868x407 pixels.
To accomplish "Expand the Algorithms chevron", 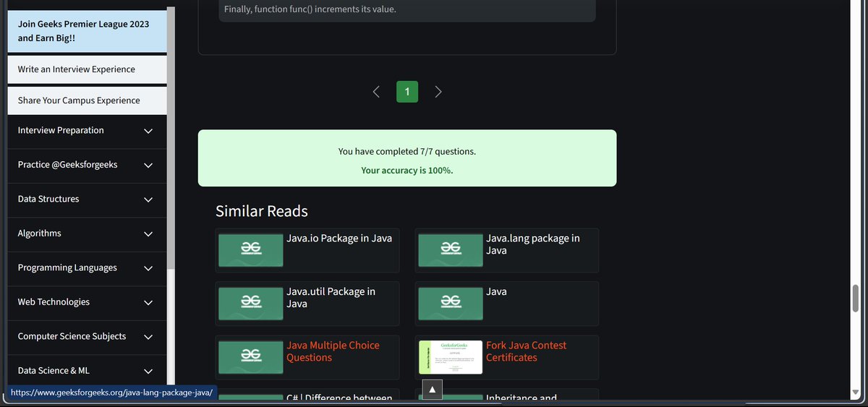I will [148, 234].
